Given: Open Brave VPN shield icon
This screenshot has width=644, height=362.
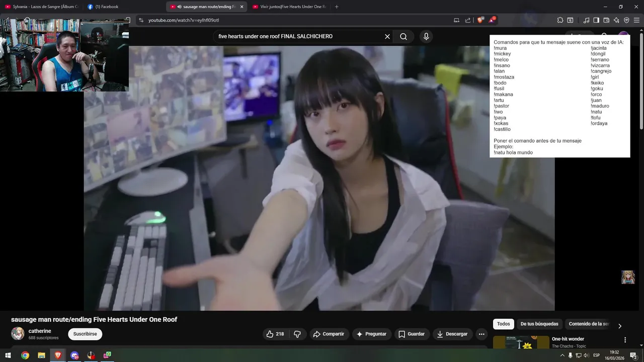Looking at the screenshot, I should tap(626, 20).
